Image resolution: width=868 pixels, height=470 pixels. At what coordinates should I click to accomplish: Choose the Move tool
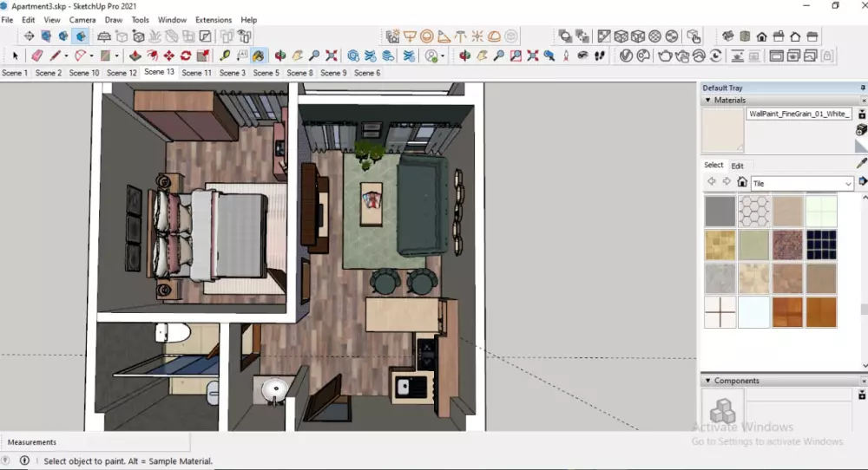coord(169,55)
